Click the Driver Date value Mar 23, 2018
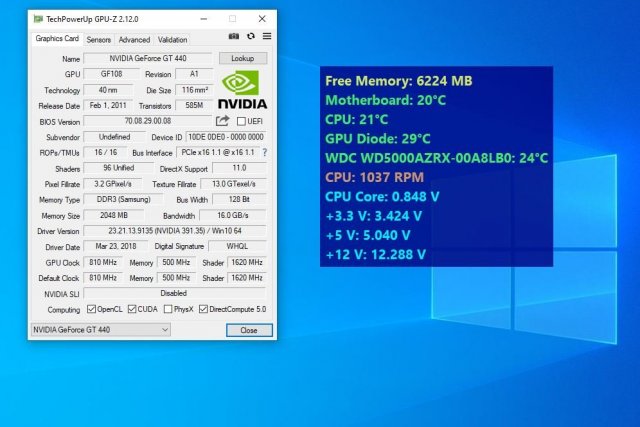Viewport: 640px width, 427px height. [x=116, y=246]
